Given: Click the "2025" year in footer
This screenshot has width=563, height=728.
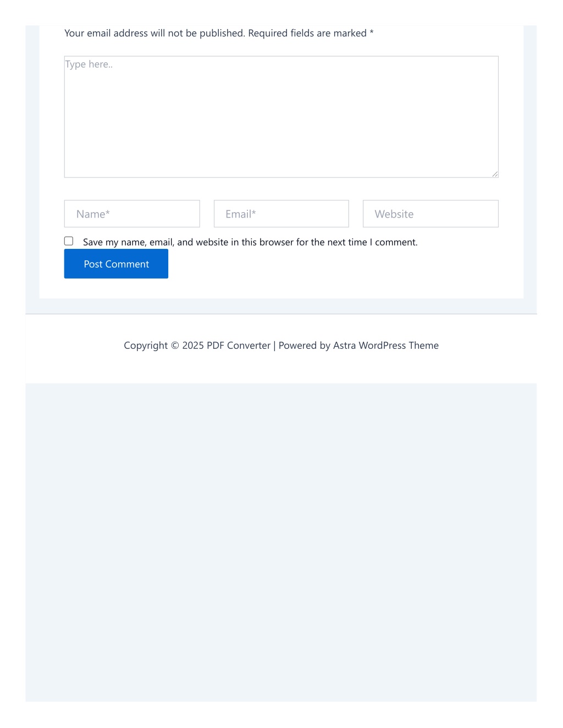Looking at the screenshot, I should click(x=193, y=346).
